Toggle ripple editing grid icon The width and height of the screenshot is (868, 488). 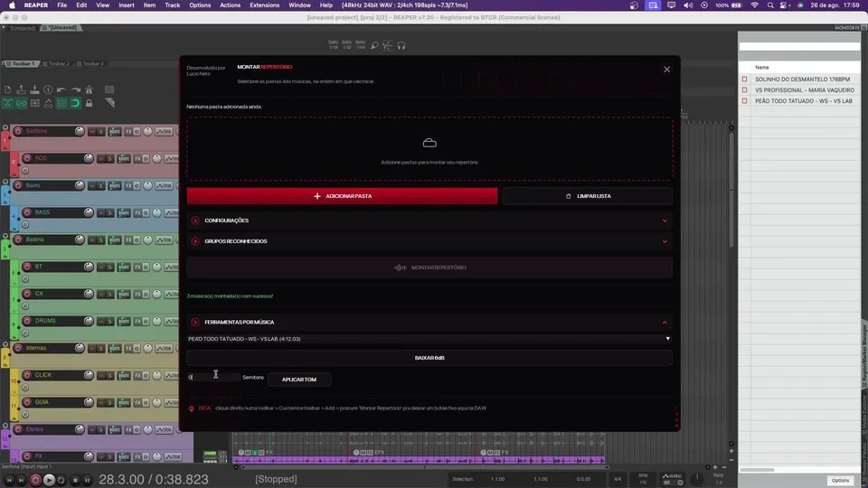pyautogui.click(x=34, y=103)
